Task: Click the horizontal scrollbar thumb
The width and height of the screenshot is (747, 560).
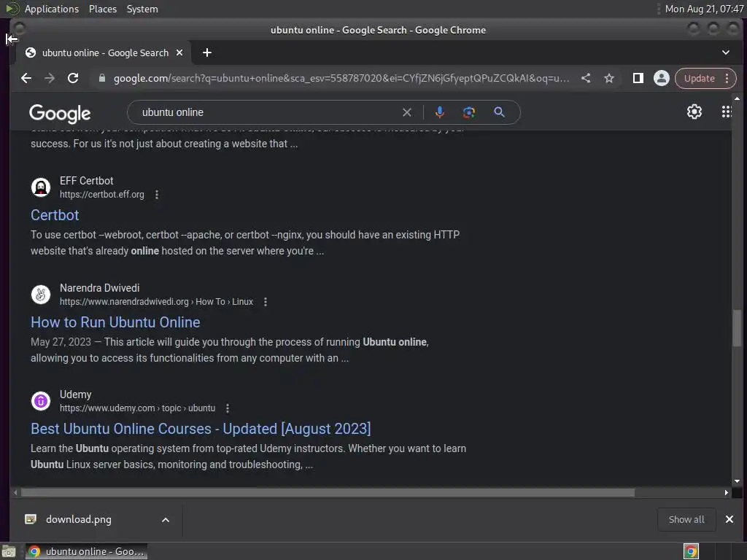Action: [x=328, y=492]
